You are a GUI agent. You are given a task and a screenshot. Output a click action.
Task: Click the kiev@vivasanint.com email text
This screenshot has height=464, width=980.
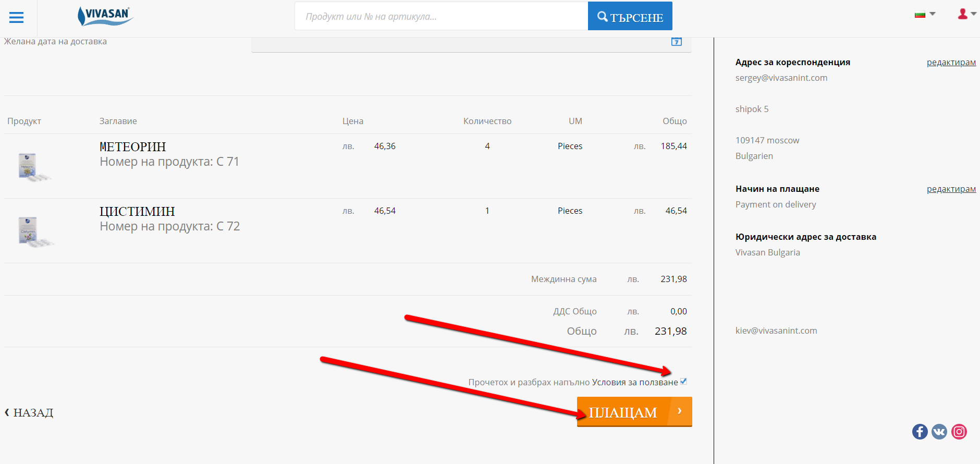[776, 331]
